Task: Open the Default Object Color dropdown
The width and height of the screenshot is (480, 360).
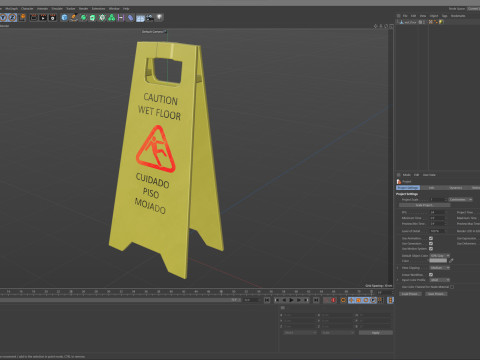Action: click(440, 256)
